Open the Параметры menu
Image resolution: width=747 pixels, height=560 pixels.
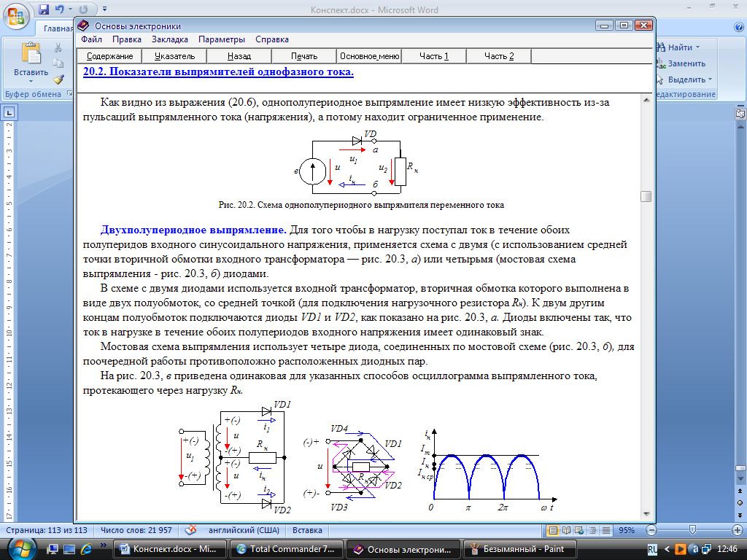tap(222, 39)
